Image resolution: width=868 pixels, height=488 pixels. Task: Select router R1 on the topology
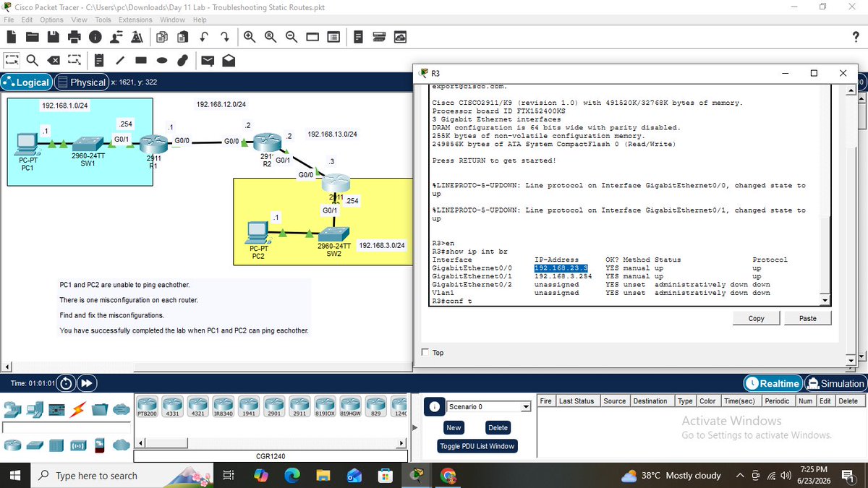coord(154,144)
